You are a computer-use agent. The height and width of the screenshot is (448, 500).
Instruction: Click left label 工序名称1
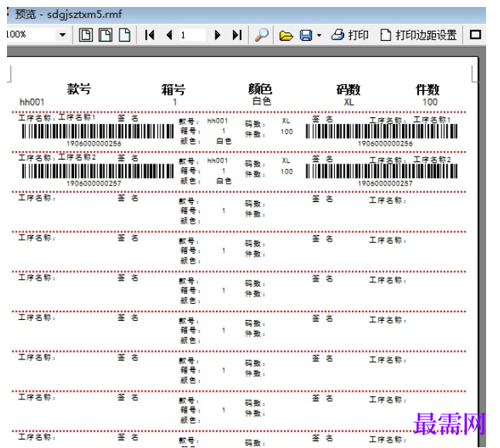click(77, 117)
